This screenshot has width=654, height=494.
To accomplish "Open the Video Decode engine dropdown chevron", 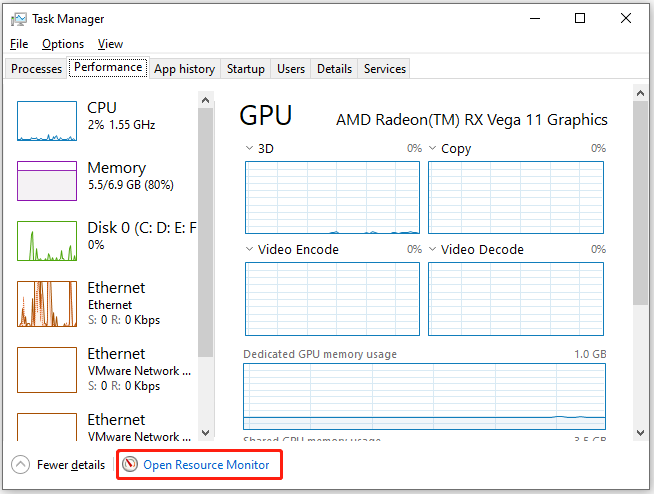I will coord(433,249).
